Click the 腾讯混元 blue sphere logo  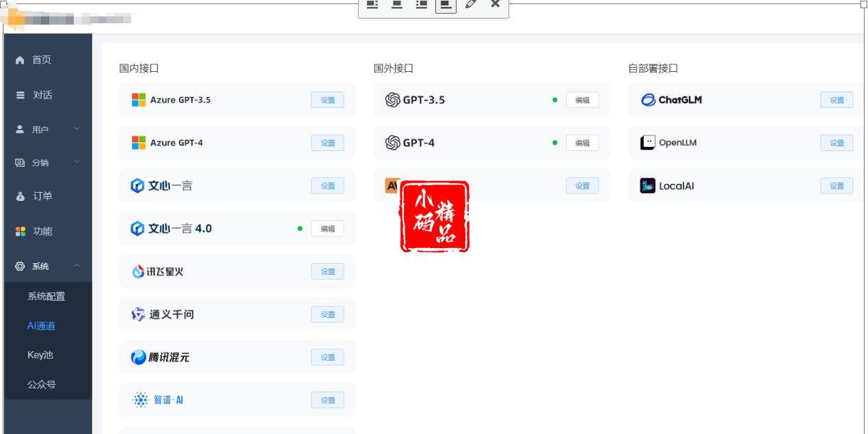(x=139, y=357)
